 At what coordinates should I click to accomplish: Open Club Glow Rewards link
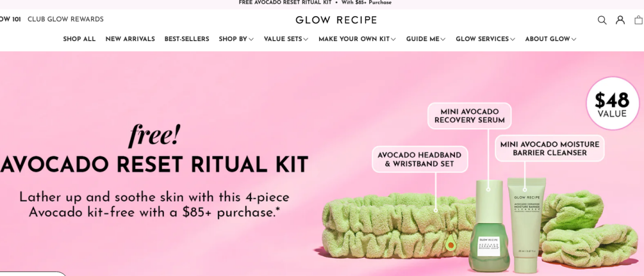click(66, 19)
